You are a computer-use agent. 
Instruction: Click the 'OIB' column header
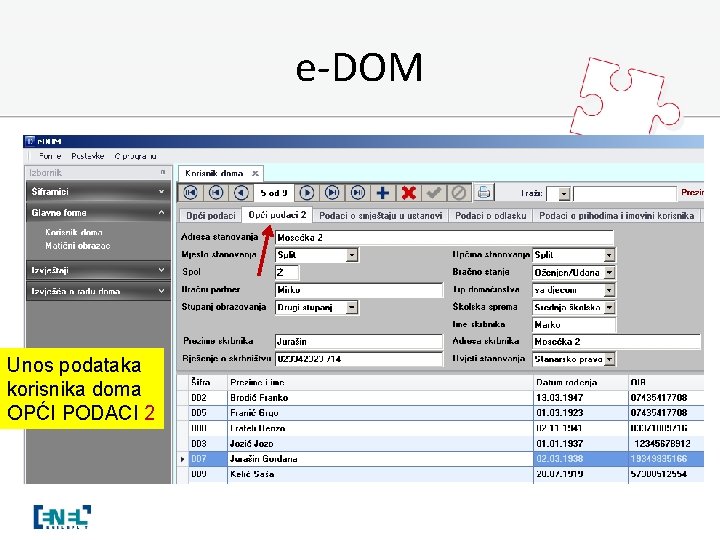coord(666,382)
